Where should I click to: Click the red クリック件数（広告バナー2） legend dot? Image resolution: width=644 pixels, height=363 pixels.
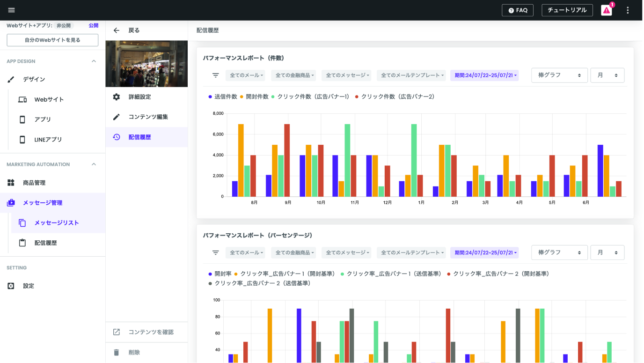click(x=357, y=96)
